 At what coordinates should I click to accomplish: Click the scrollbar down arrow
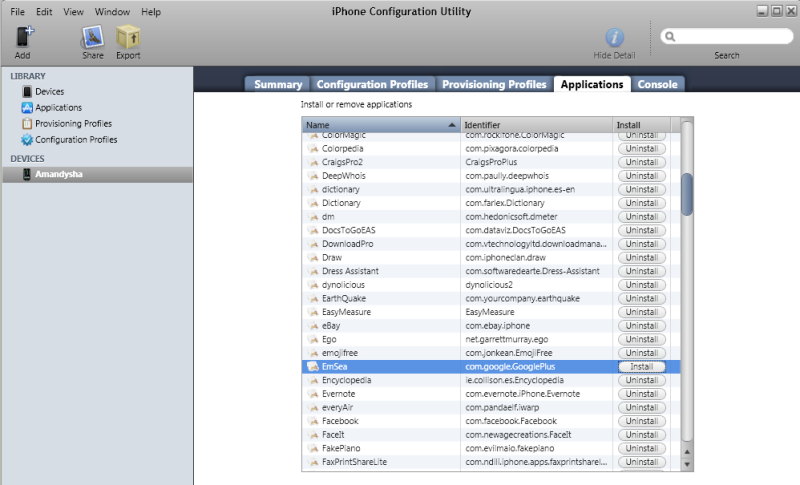click(x=687, y=464)
